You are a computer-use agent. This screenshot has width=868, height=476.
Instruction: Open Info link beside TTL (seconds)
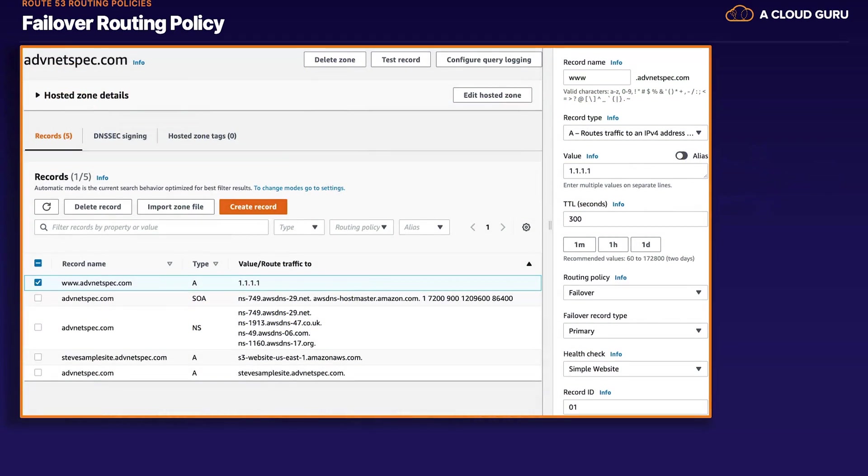tap(618, 204)
